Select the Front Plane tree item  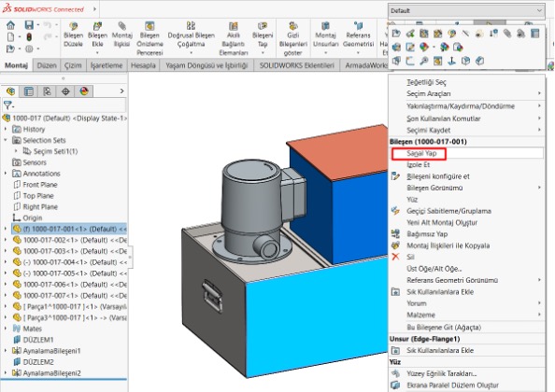click(39, 185)
